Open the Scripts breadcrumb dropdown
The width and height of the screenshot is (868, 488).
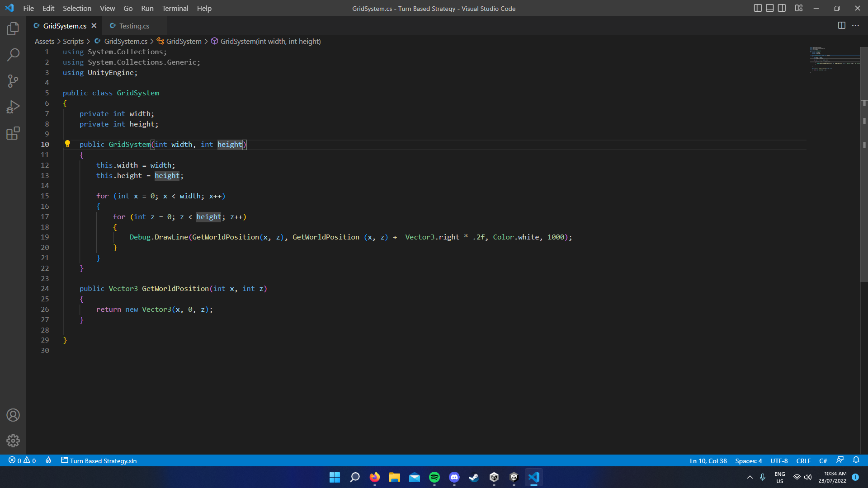(x=73, y=41)
